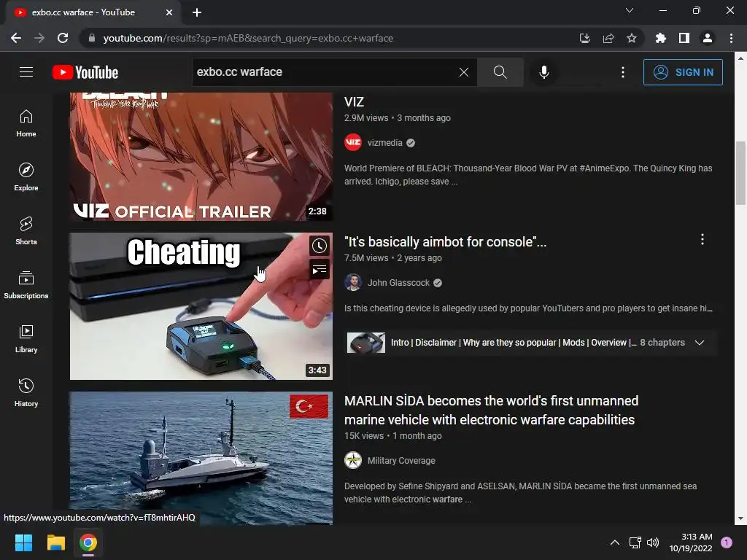This screenshot has width=747, height=560.
Task: Open Explore in the sidebar
Action: (x=26, y=177)
